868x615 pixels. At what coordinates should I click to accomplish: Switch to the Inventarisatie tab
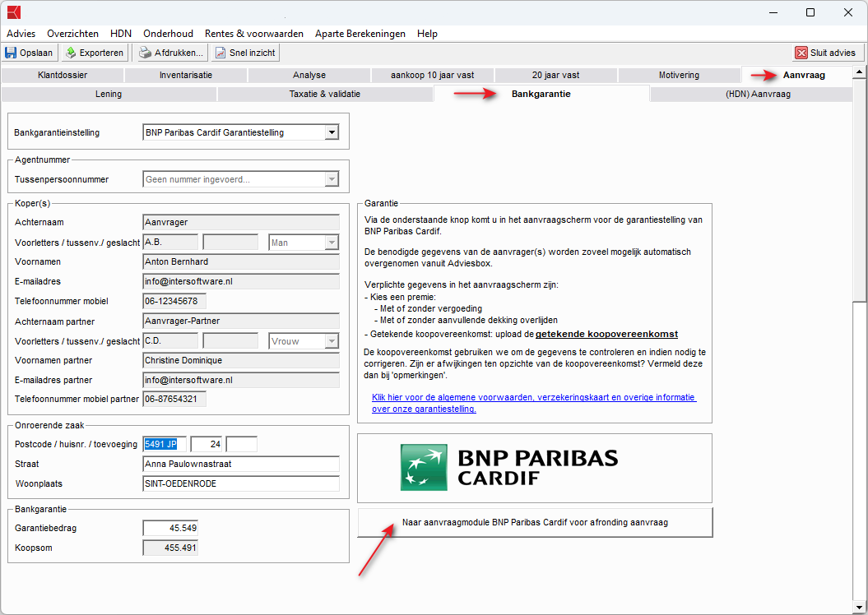click(x=186, y=75)
